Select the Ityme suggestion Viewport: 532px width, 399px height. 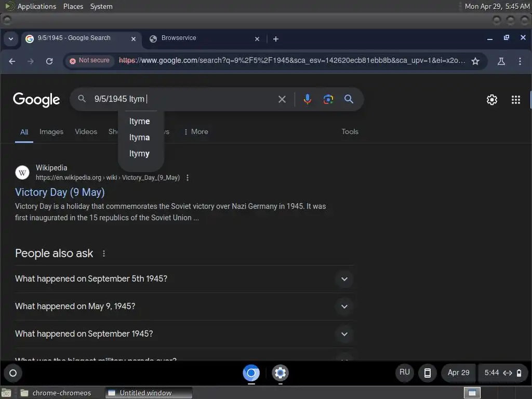[x=139, y=122]
